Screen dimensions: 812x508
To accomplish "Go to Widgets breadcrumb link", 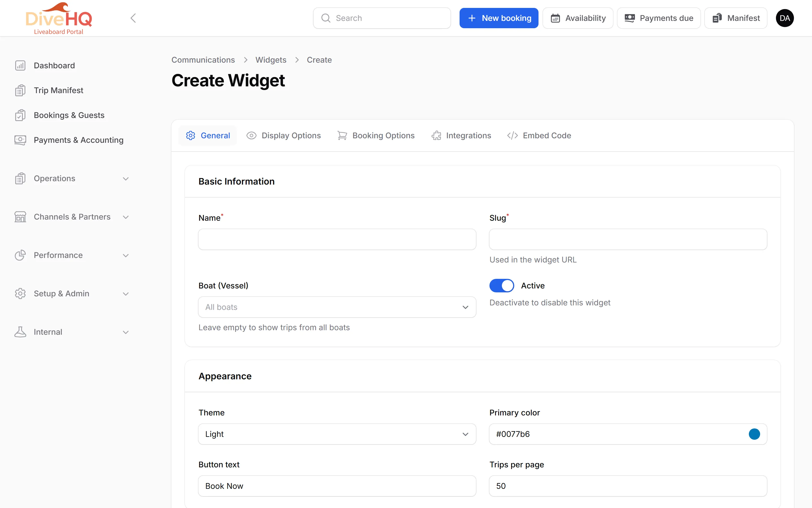I will (x=271, y=60).
